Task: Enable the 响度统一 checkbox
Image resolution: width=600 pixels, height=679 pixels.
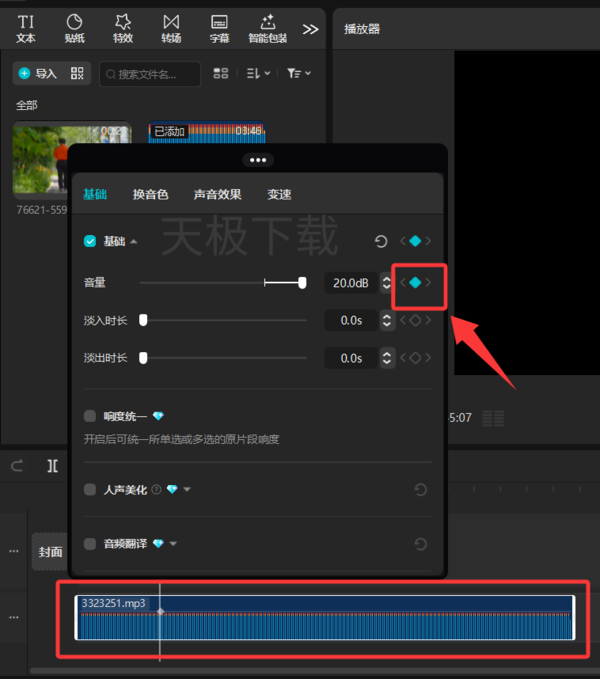Action: pyautogui.click(x=90, y=416)
